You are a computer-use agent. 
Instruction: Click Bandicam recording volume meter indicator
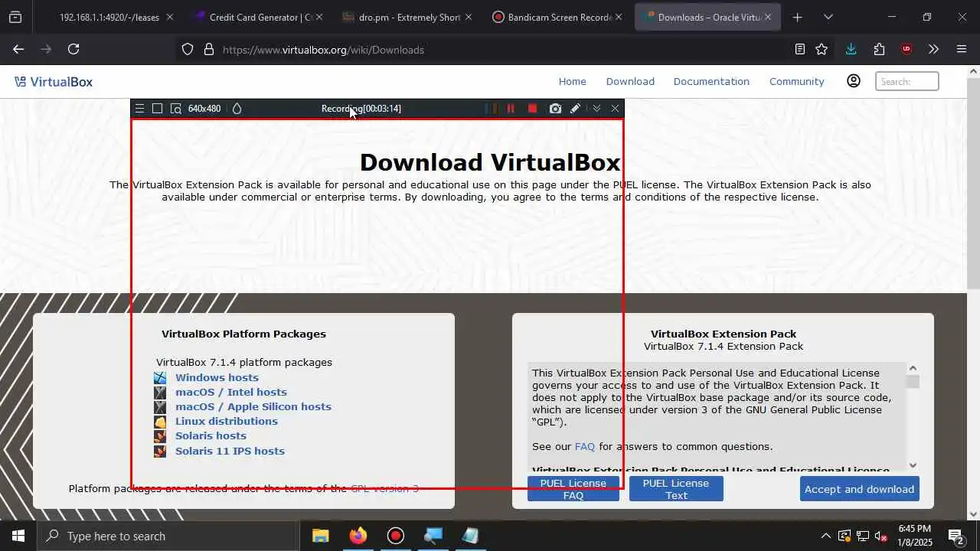491,109
